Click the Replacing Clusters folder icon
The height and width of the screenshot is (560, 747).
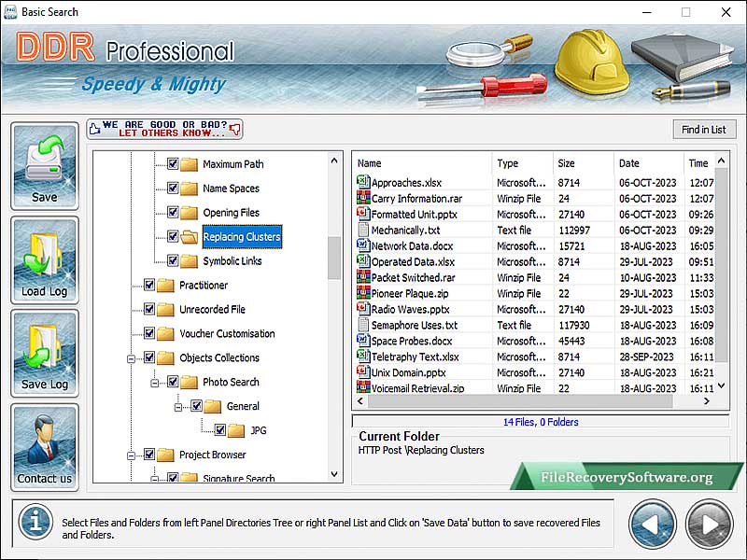pos(190,237)
